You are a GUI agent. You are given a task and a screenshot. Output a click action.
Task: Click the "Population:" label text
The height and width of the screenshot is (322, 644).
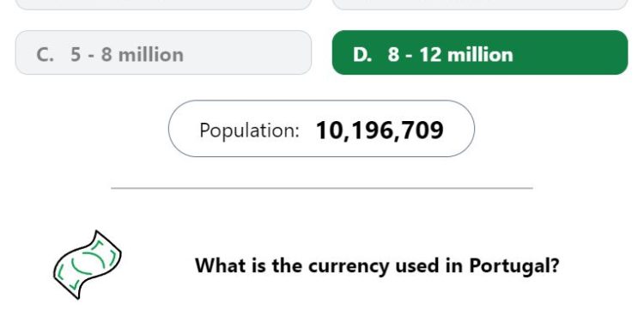coord(249,131)
